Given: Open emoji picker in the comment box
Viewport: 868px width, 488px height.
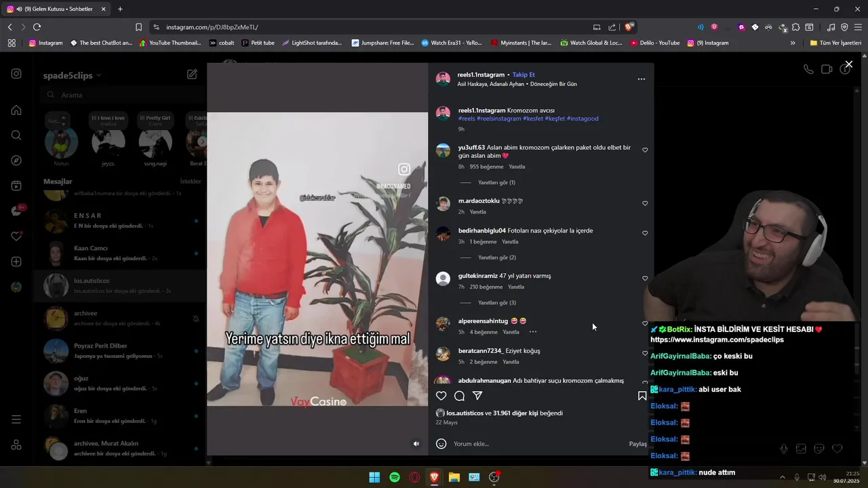Looking at the screenshot, I should point(441,444).
